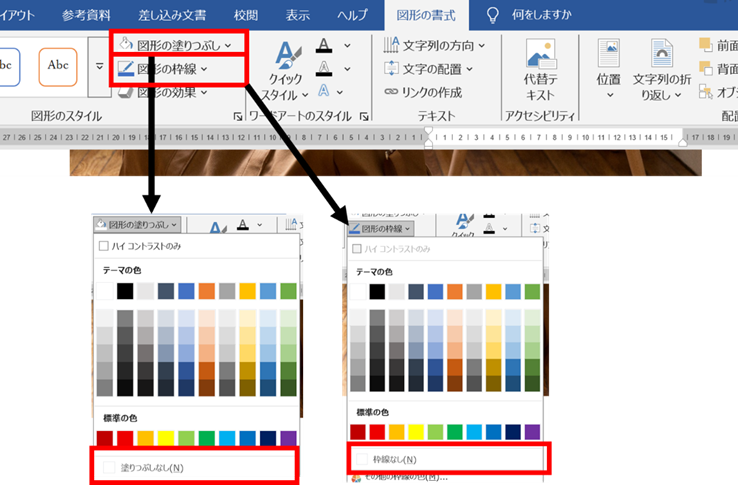Screen dimensions: 738x485
Task: Enable ハイコントラストのみ checkbox in the fill menu
Action: pos(103,246)
